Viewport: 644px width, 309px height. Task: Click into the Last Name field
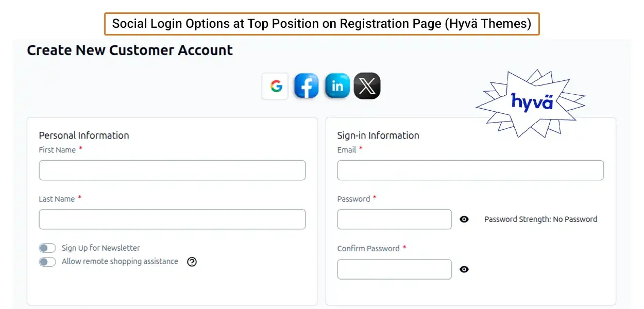[172, 219]
